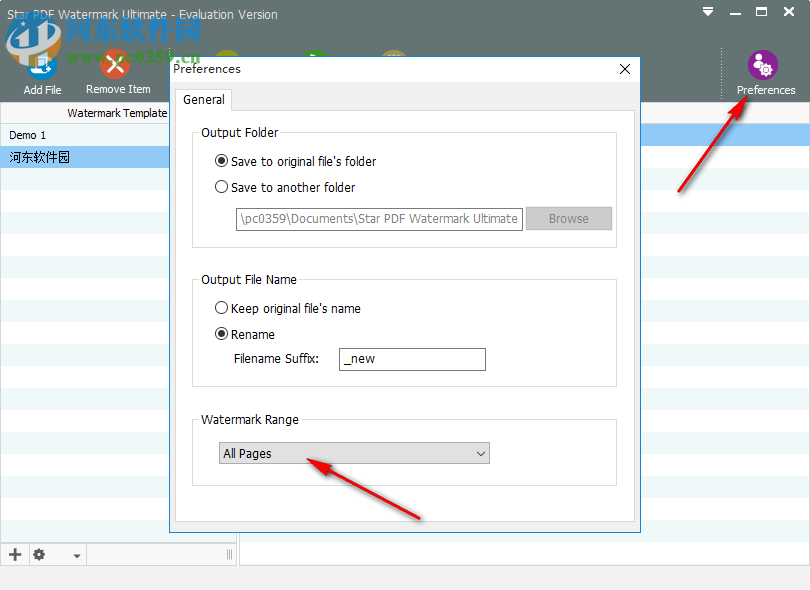Choose the Rename radio button
The width and height of the screenshot is (810, 590).
click(244, 334)
